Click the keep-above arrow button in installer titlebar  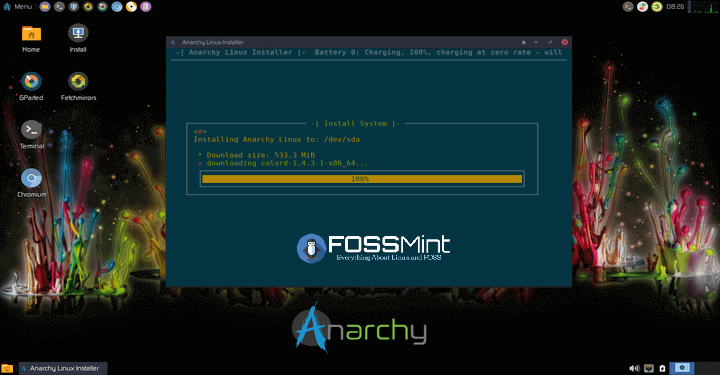click(523, 42)
